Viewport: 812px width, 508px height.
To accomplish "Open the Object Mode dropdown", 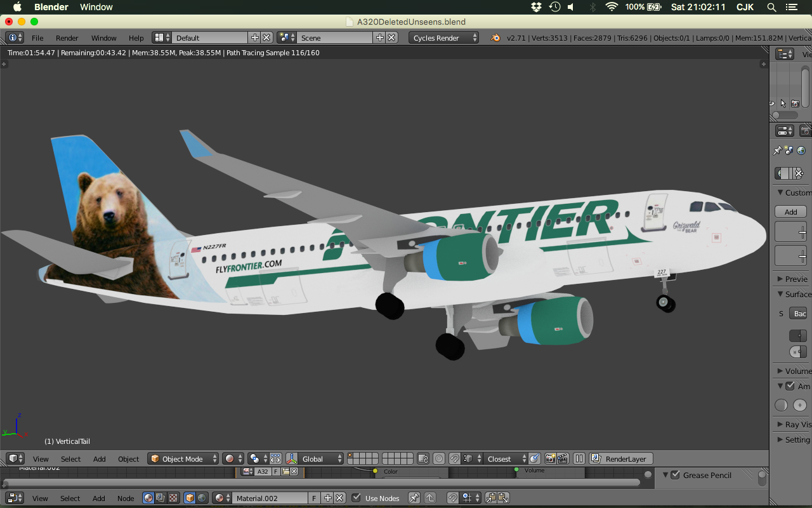I will [183, 458].
